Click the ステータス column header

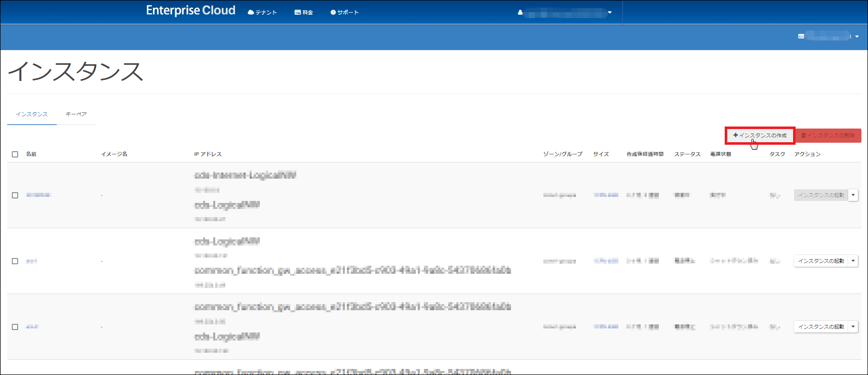(x=688, y=154)
